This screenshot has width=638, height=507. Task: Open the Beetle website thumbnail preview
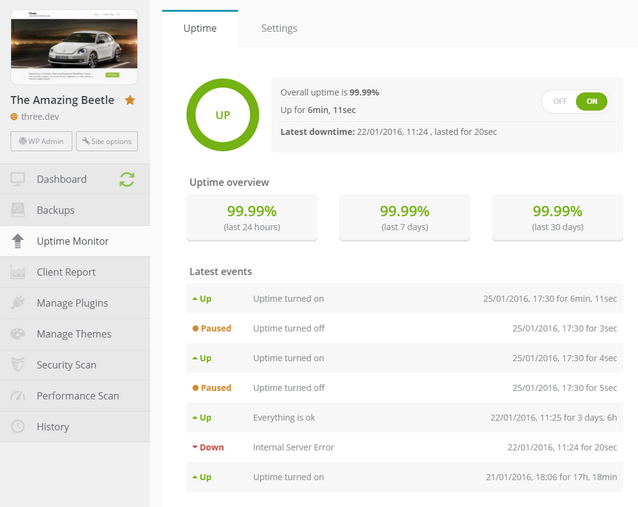74,47
